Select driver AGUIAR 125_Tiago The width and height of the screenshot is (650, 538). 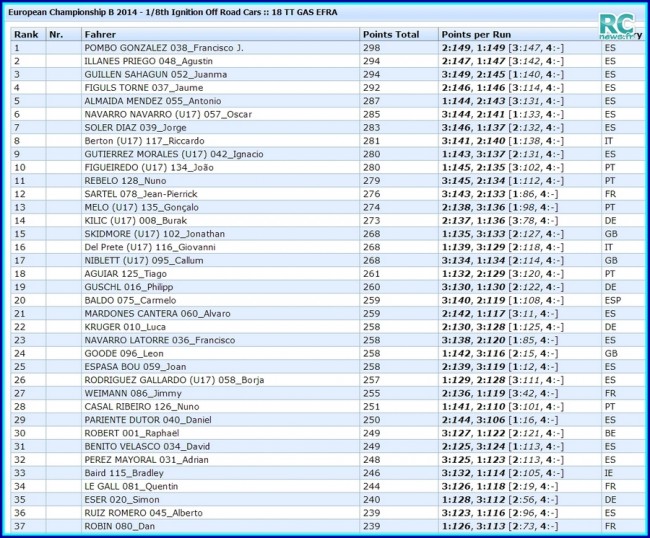pyautogui.click(x=125, y=274)
